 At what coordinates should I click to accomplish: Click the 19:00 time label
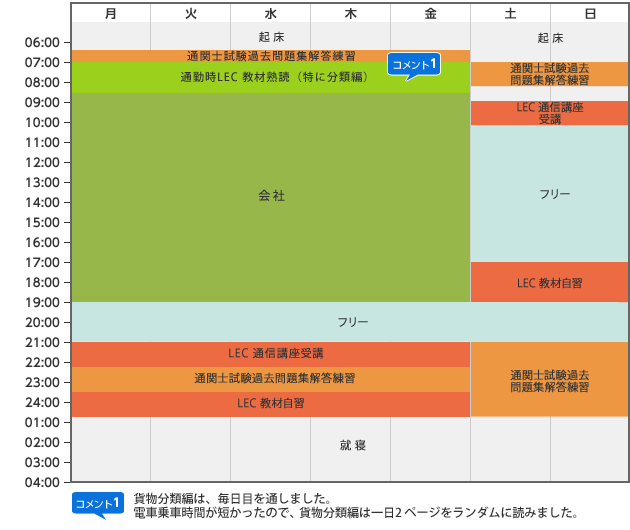[42, 302]
